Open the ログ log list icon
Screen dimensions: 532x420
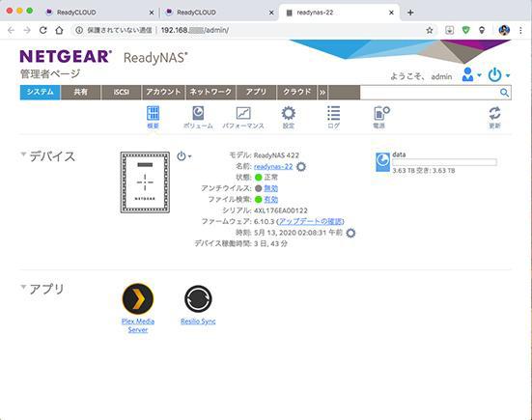coord(333,117)
